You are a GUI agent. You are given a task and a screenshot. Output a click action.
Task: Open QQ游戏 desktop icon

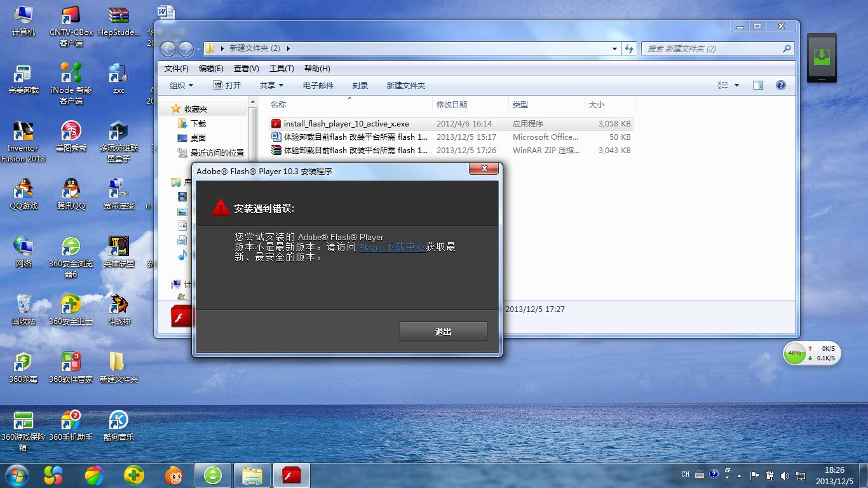click(23, 194)
